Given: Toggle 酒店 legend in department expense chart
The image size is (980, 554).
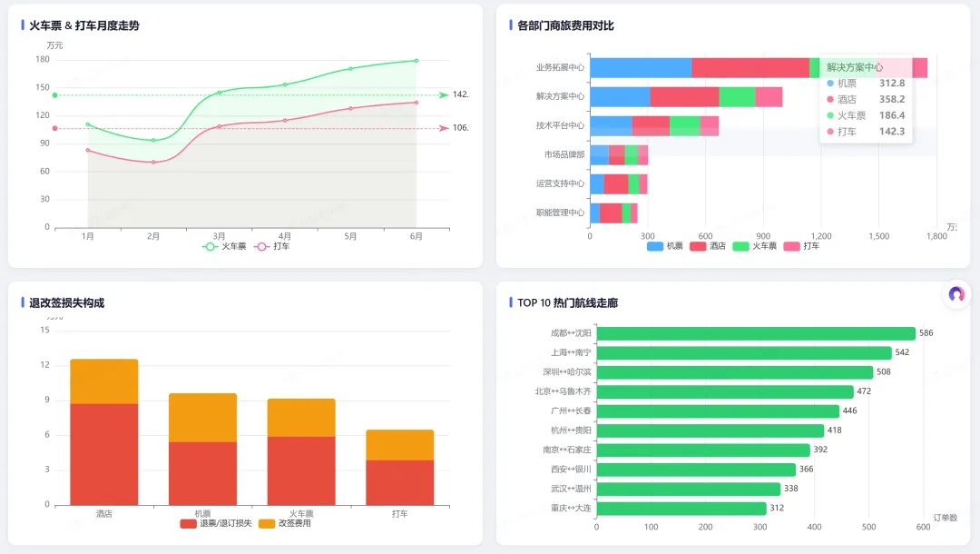Looking at the screenshot, I should click(708, 246).
